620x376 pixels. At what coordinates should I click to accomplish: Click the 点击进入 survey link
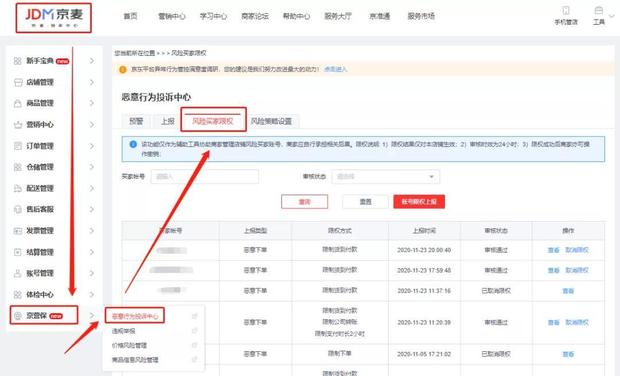pyautogui.click(x=335, y=69)
